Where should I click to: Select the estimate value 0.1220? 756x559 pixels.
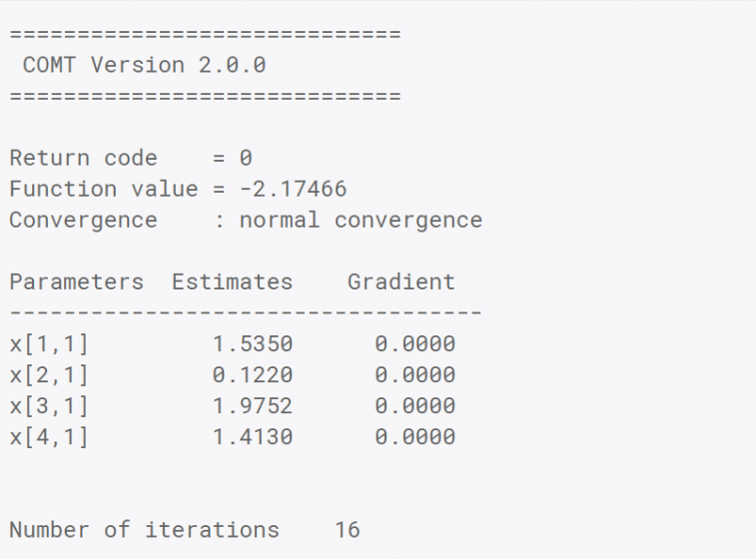(x=253, y=375)
